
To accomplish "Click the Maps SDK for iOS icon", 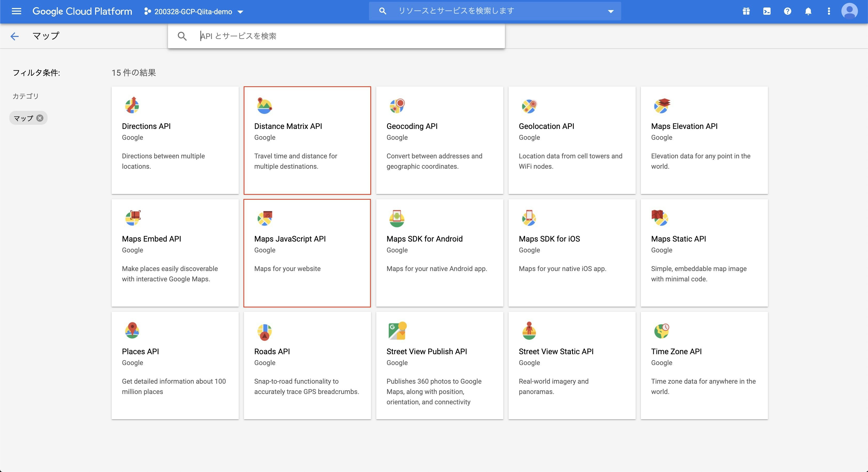I will (x=529, y=218).
